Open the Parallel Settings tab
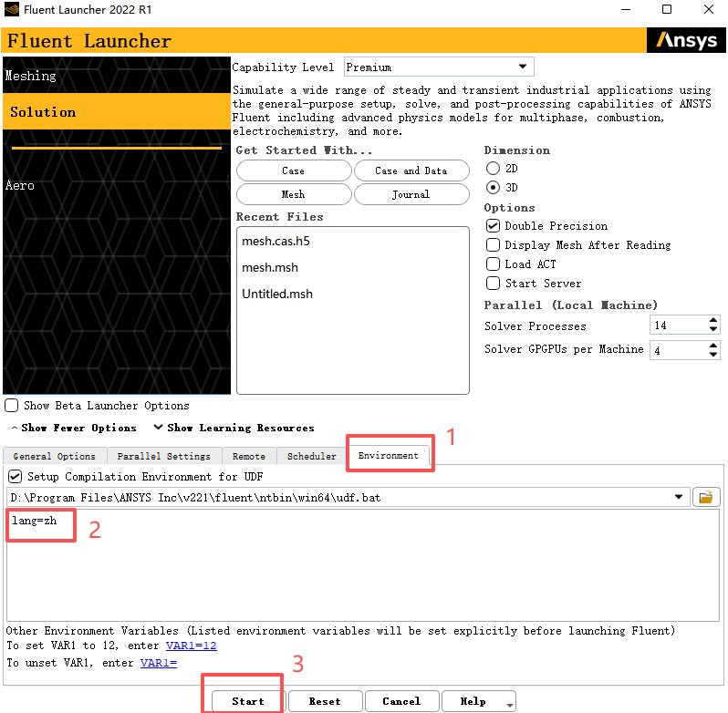 164,456
